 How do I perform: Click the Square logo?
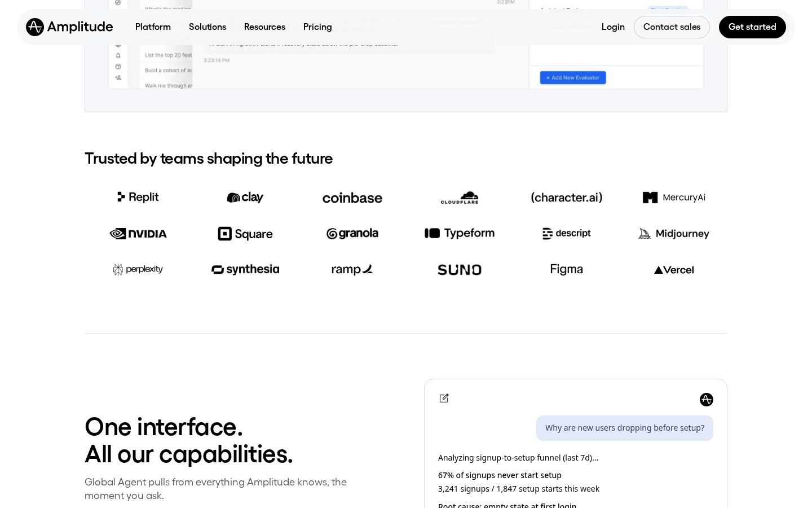tap(245, 234)
